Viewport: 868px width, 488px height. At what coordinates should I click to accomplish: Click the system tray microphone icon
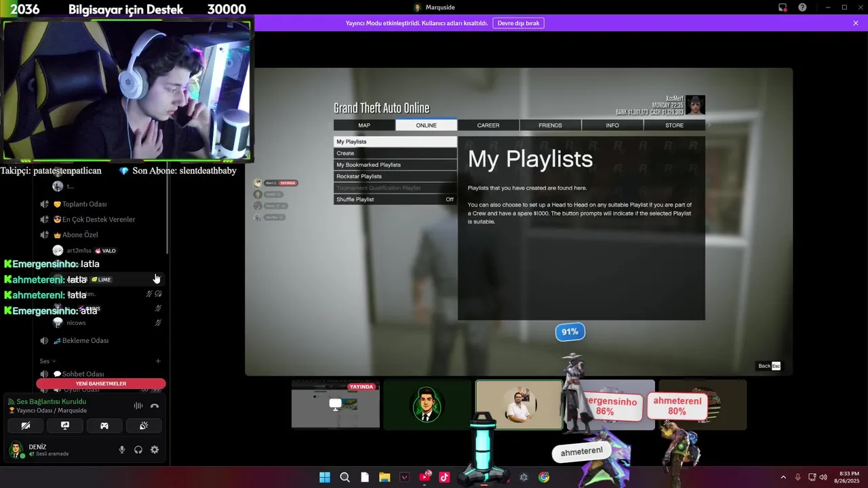[797, 477]
